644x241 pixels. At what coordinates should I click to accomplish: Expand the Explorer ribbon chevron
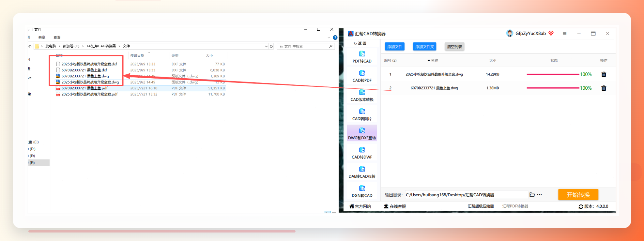pos(329,38)
